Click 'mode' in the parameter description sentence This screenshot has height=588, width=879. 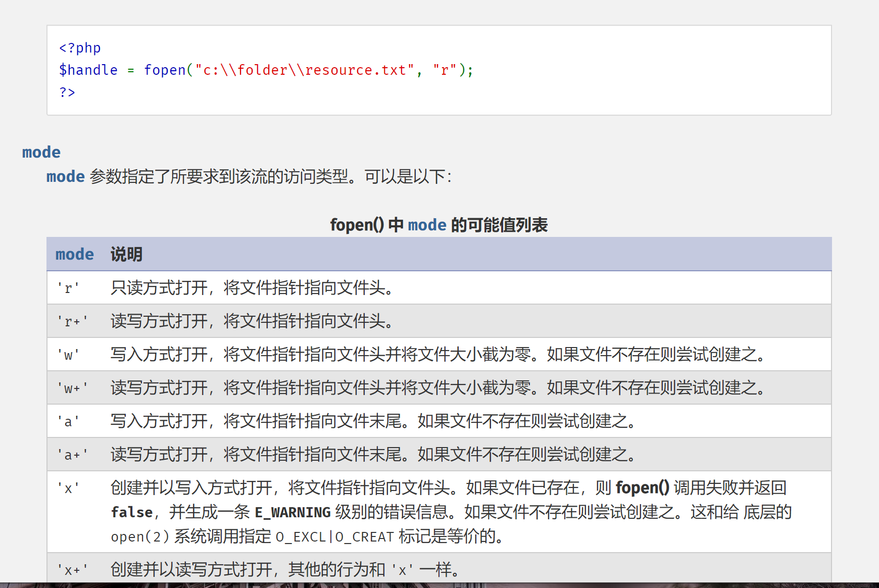point(66,176)
